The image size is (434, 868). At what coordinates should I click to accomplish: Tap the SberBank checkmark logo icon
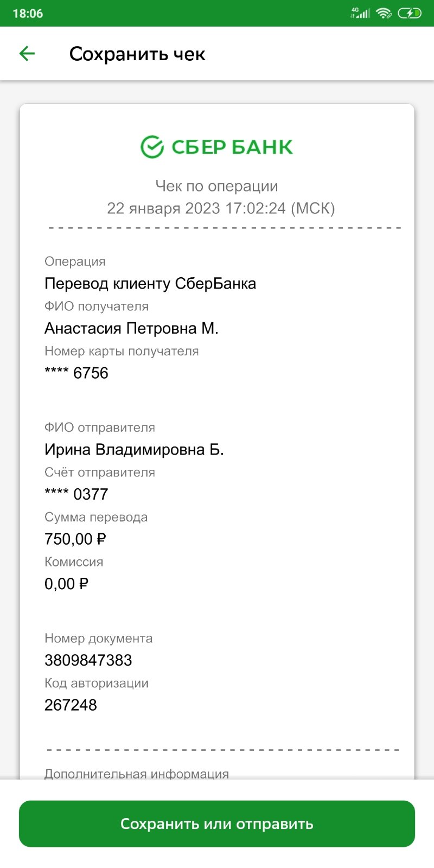point(152,146)
